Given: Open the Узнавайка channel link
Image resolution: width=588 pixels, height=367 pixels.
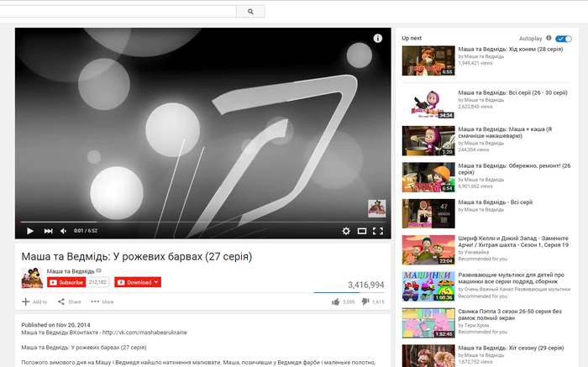Looking at the screenshot, I should (x=476, y=252).
